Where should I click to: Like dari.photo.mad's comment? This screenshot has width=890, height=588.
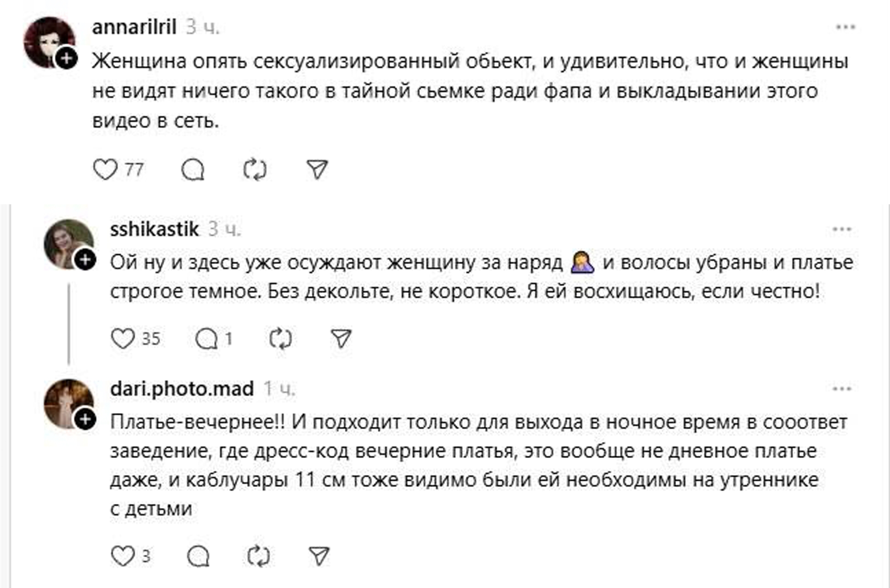[x=123, y=556]
